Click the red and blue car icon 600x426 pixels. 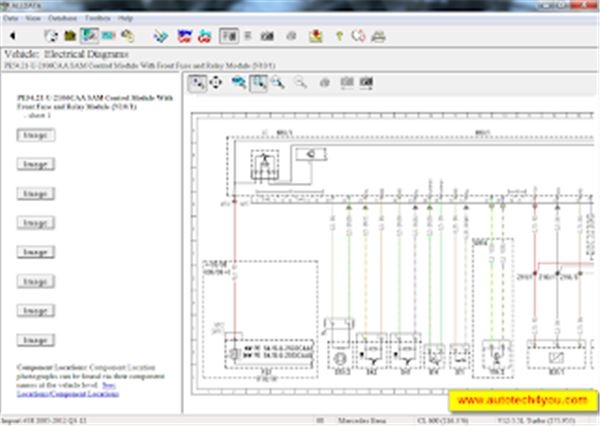coord(183,36)
